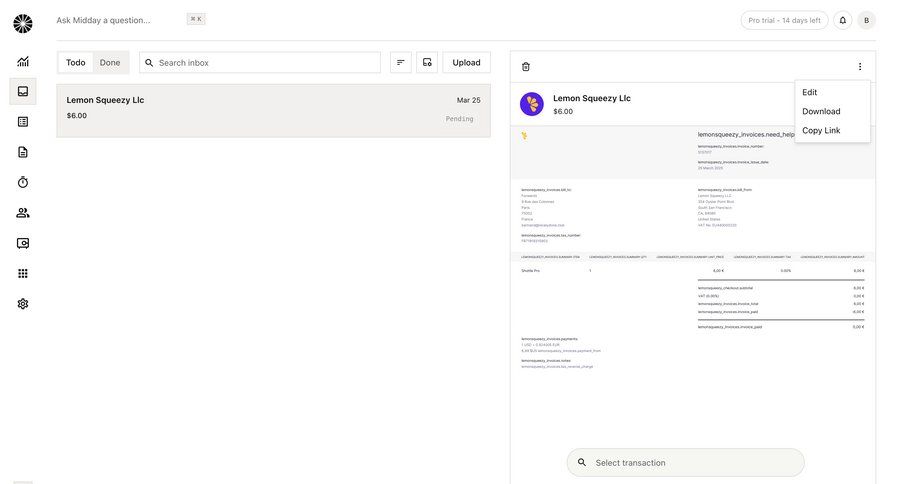
Task: Open the Transactions list sidebar icon
Action: [23, 122]
